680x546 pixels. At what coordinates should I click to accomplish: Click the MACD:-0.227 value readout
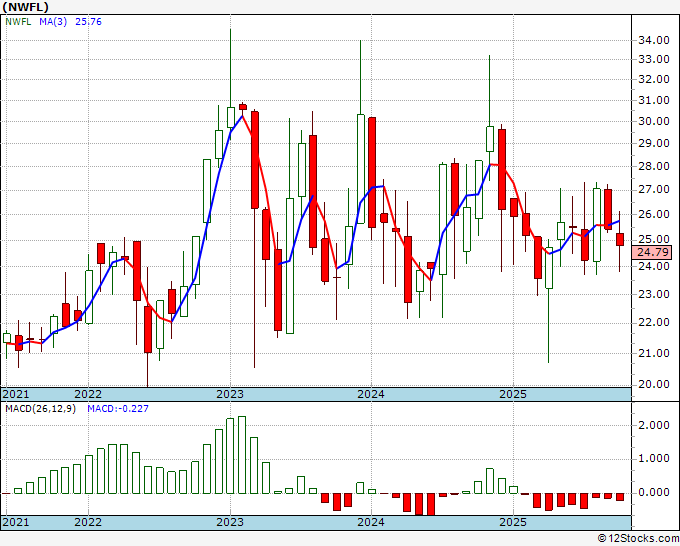click(118, 409)
